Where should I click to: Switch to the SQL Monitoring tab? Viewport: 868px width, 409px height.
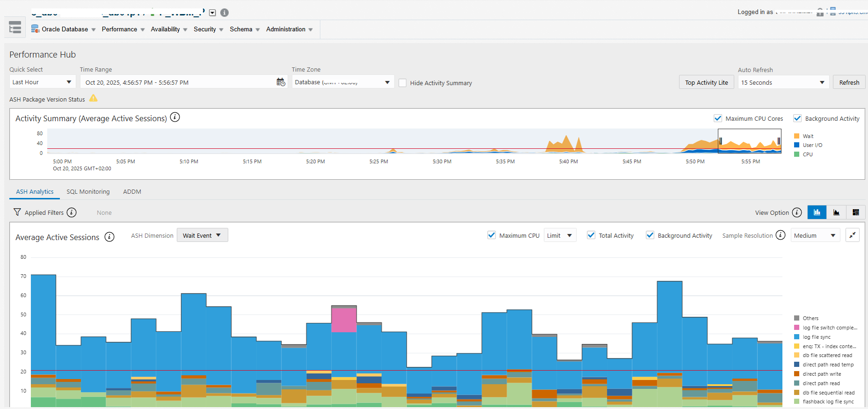click(x=88, y=192)
